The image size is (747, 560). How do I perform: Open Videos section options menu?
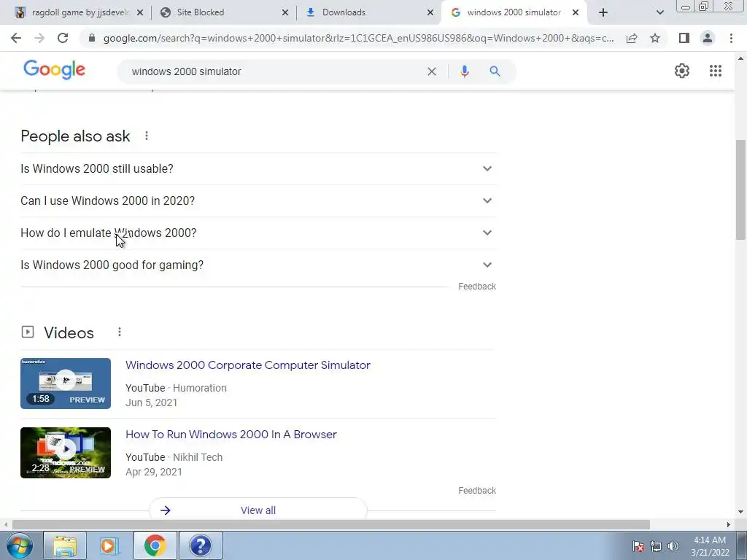(x=120, y=332)
